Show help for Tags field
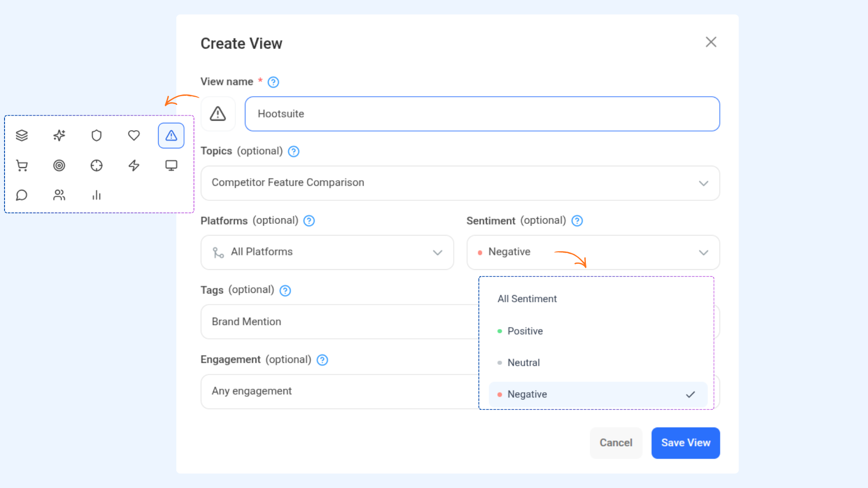Image resolution: width=868 pixels, height=488 pixels. (285, 291)
